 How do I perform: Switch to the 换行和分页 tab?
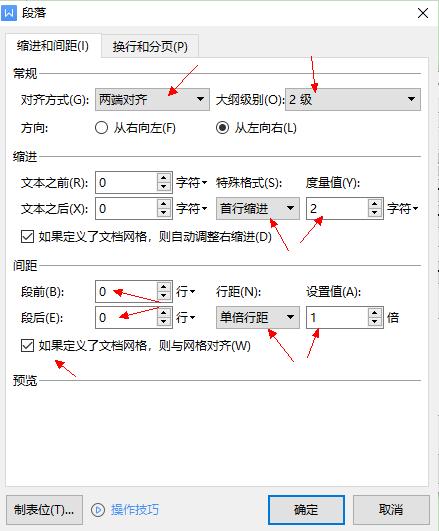(x=150, y=46)
